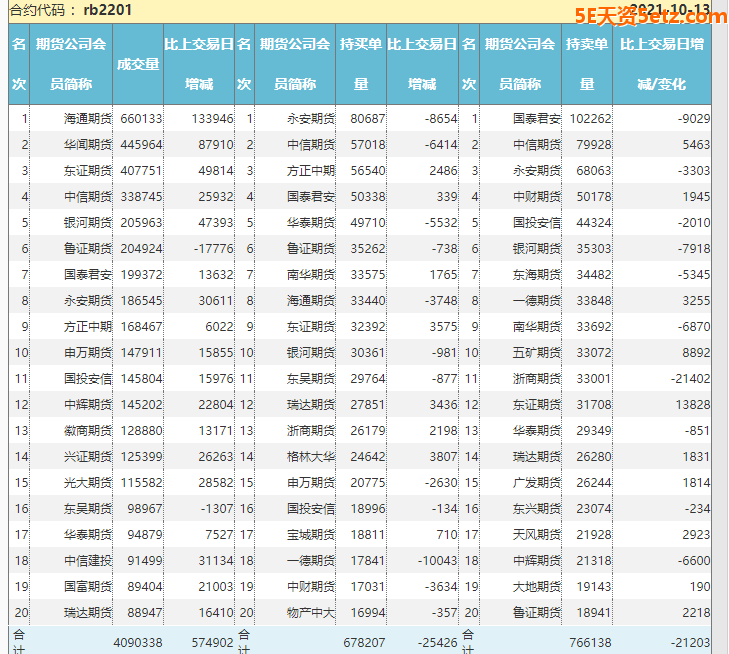This screenshot has height=654, width=729.
Task: Click total short positions 766138
Action: click(x=590, y=643)
